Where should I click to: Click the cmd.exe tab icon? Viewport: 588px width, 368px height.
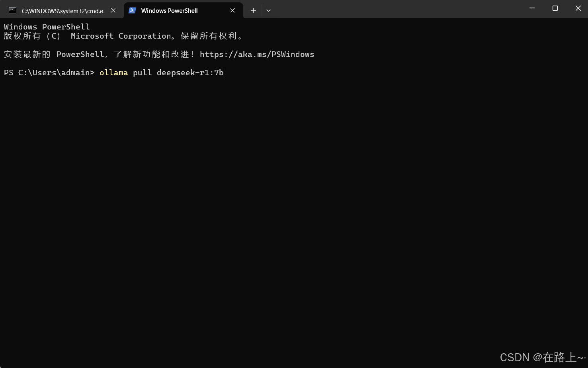(13, 11)
